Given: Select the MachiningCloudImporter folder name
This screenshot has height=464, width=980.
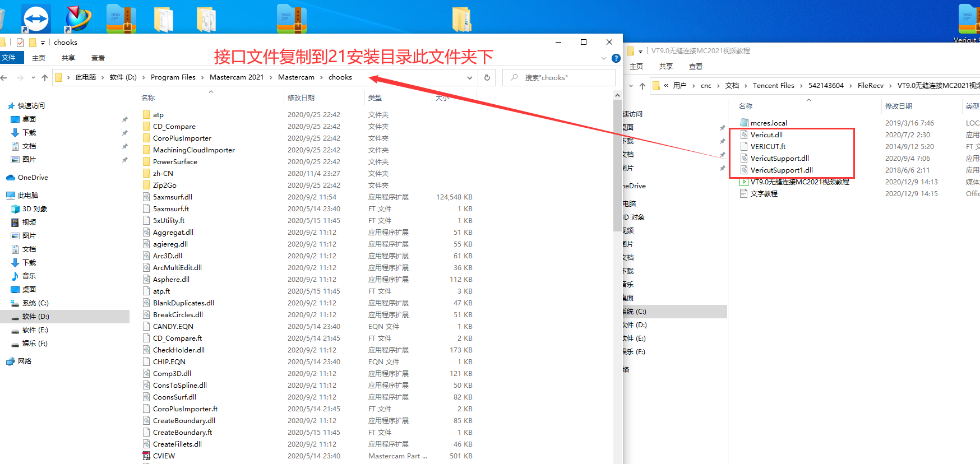Looking at the screenshot, I should coord(194,150).
